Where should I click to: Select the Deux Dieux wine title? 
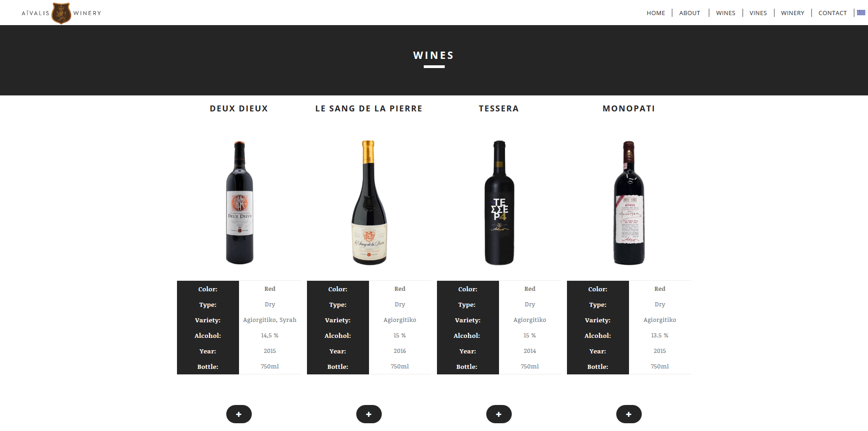239,109
